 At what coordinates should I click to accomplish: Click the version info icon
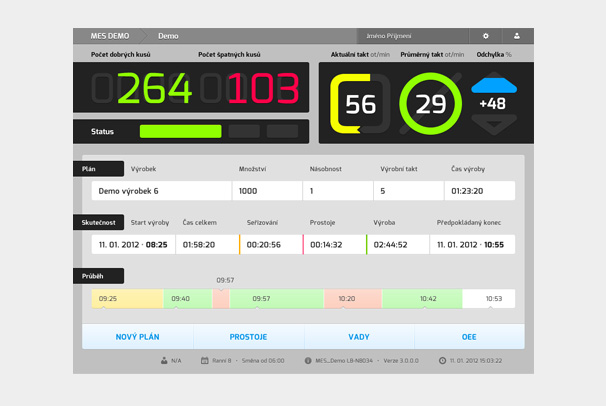point(307,360)
